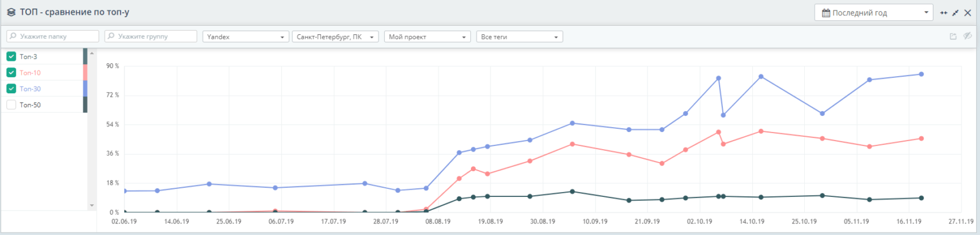Click the Топ-30 legend label

[30, 89]
